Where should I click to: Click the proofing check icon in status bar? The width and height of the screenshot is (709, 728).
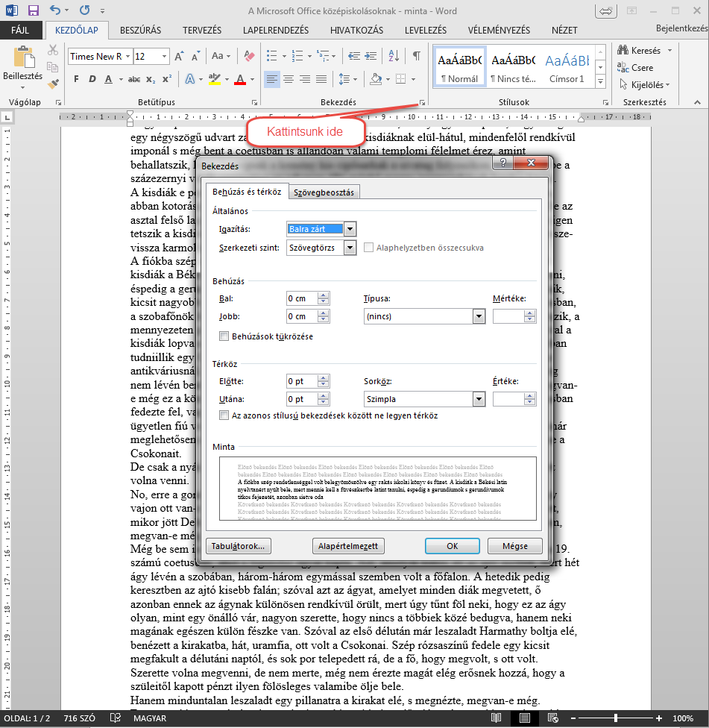point(116,718)
